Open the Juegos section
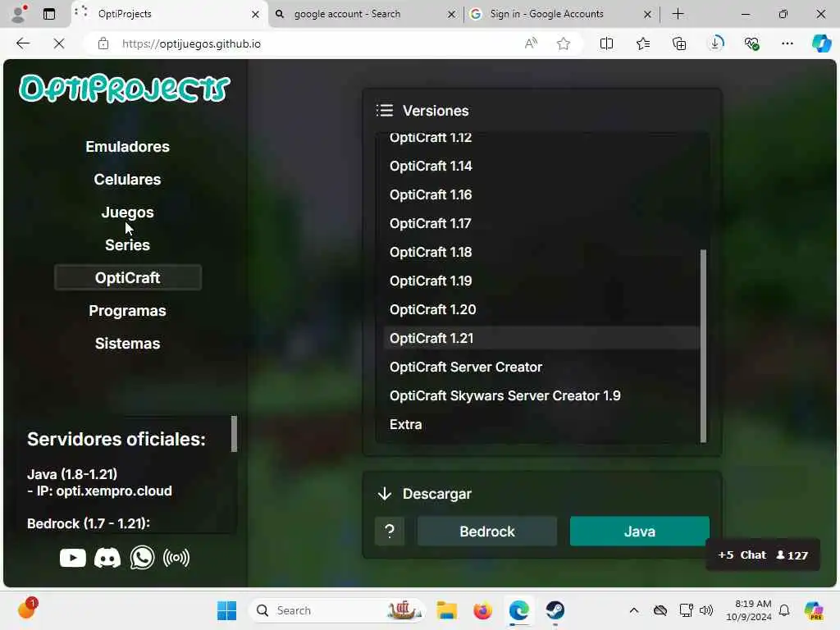 click(127, 212)
